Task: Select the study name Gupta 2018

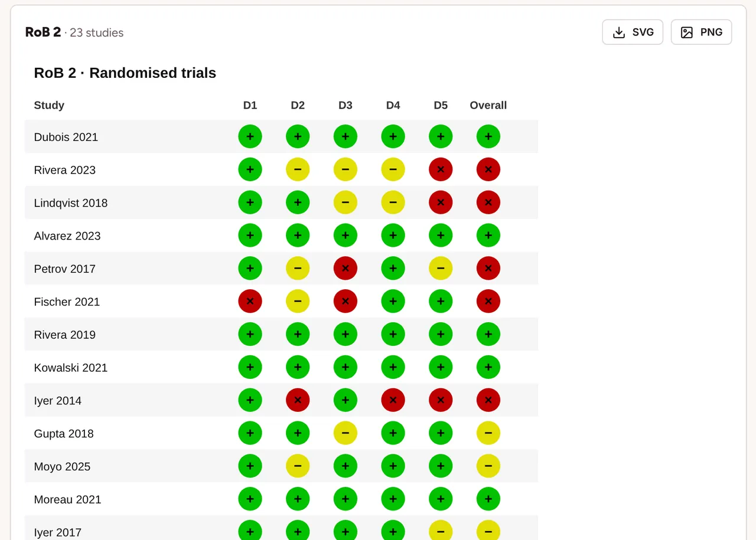Action: (x=64, y=434)
